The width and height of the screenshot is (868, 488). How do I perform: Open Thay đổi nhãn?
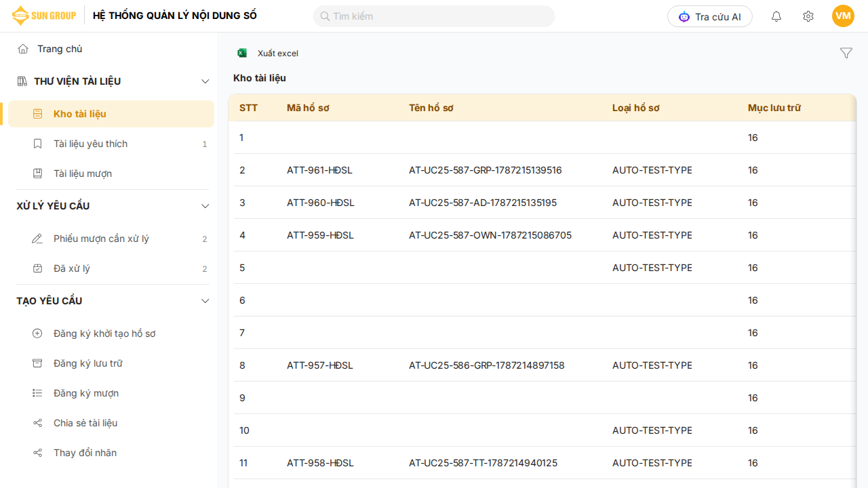pos(111,453)
